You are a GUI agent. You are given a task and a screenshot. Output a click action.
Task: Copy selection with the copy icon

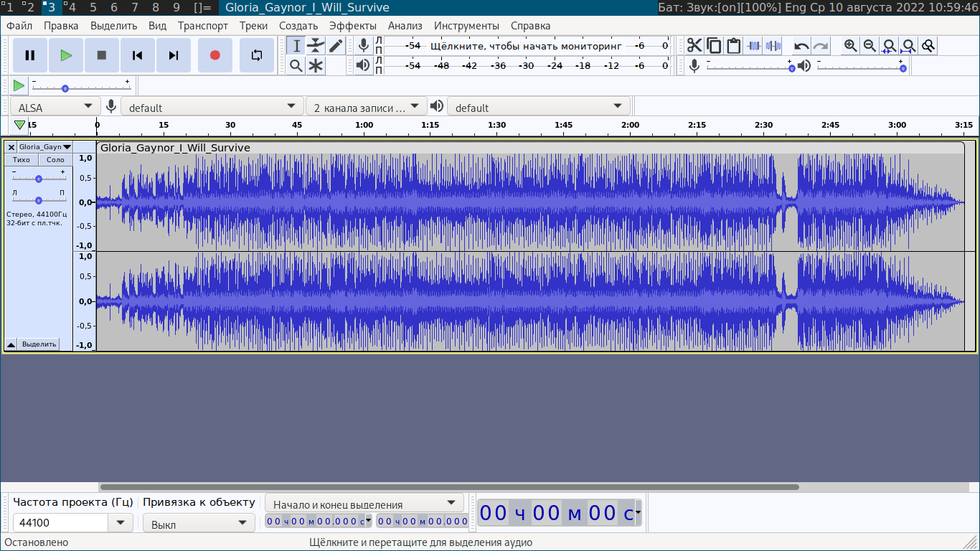[714, 46]
